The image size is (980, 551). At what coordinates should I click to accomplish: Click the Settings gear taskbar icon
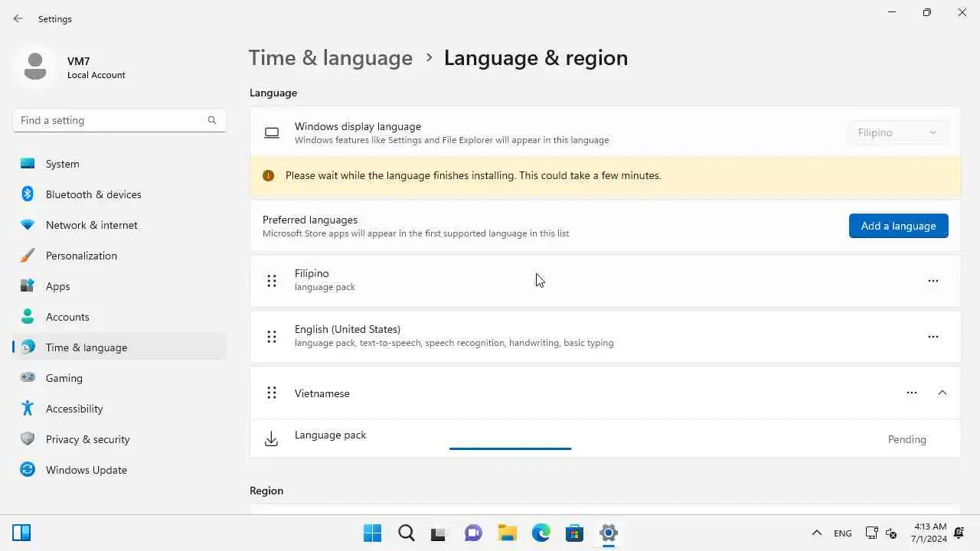coord(609,533)
